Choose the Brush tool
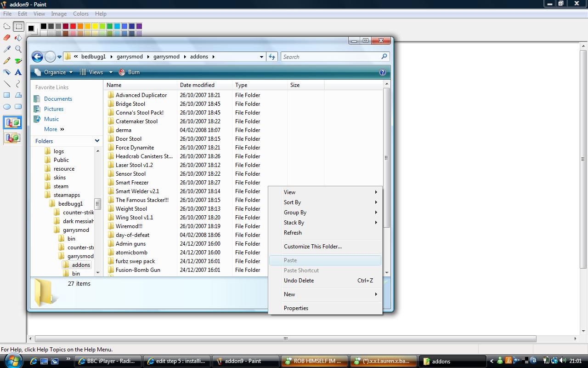This screenshot has width=588, height=368. click(18, 61)
